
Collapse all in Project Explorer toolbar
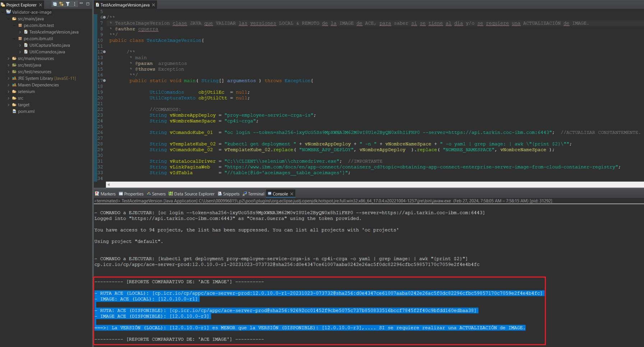(55, 4)
